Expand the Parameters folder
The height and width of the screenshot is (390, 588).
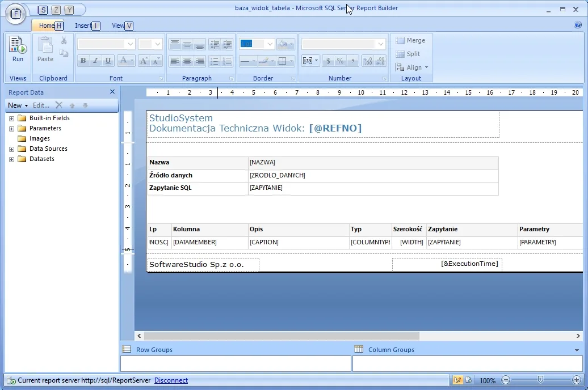pos(11,129)
